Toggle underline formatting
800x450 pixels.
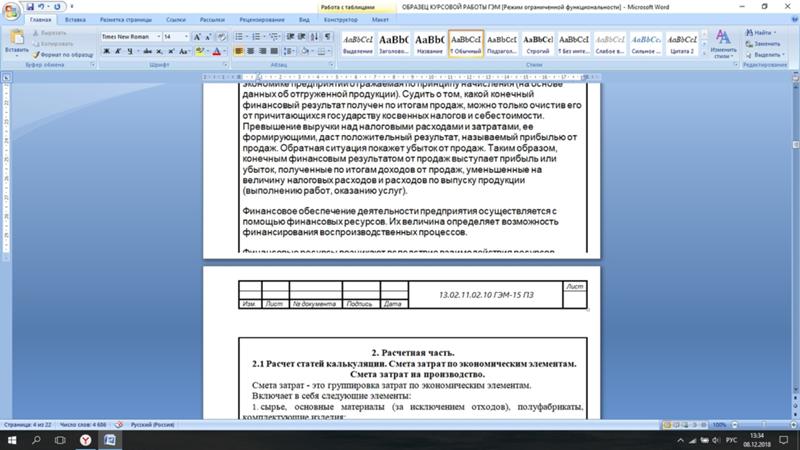[x=130, y=51]
